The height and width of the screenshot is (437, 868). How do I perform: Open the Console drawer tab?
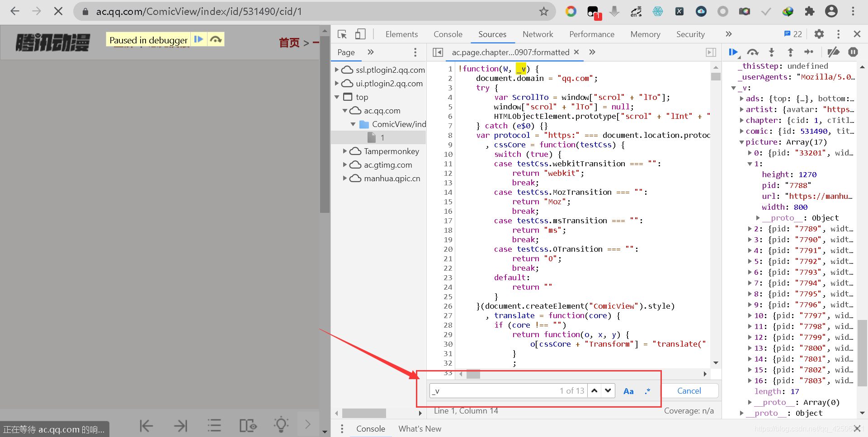[371, 429]
